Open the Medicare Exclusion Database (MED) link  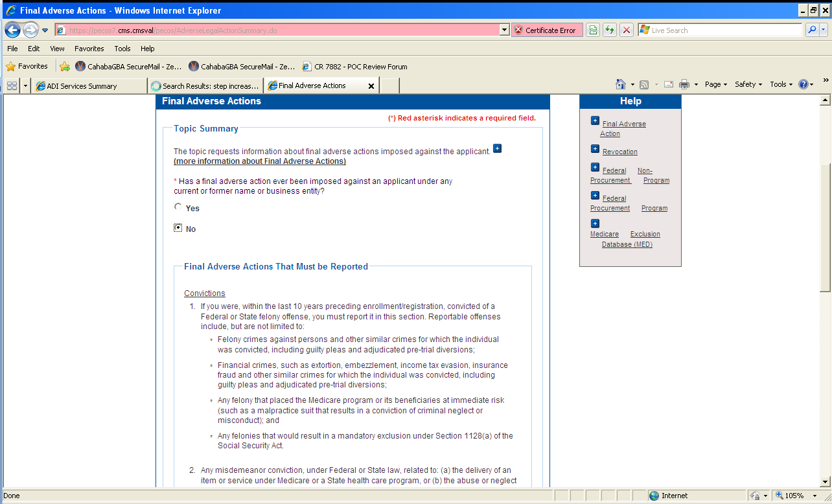coord(625,239)
